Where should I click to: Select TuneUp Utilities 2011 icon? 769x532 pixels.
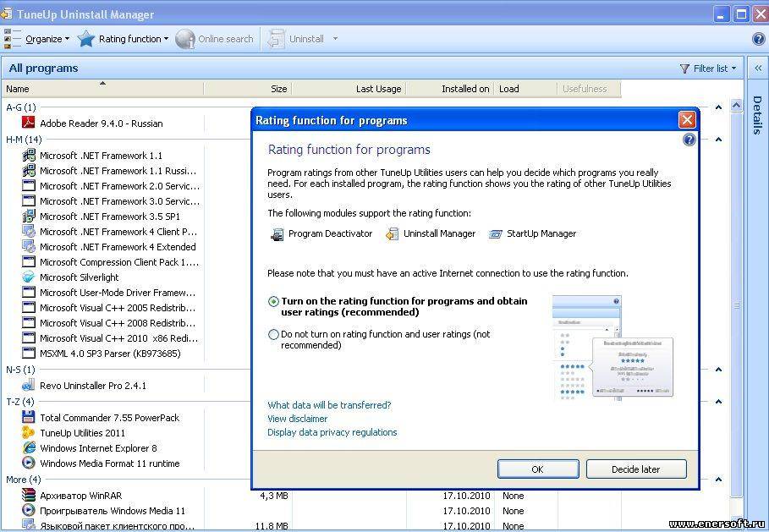tap(29, 432)
